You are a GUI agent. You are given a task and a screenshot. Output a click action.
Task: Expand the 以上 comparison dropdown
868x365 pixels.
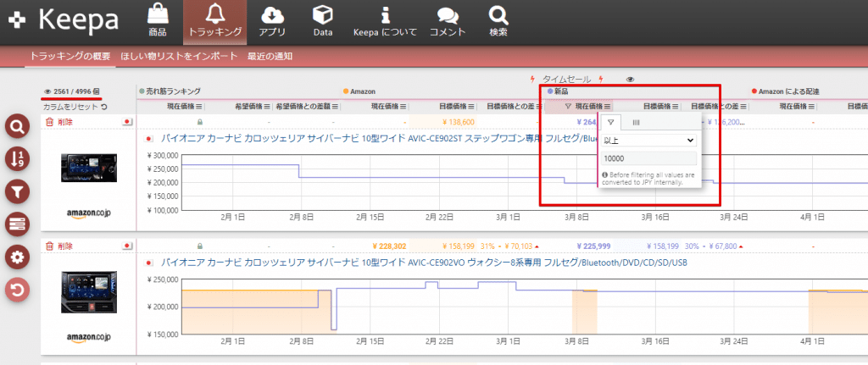649,139
